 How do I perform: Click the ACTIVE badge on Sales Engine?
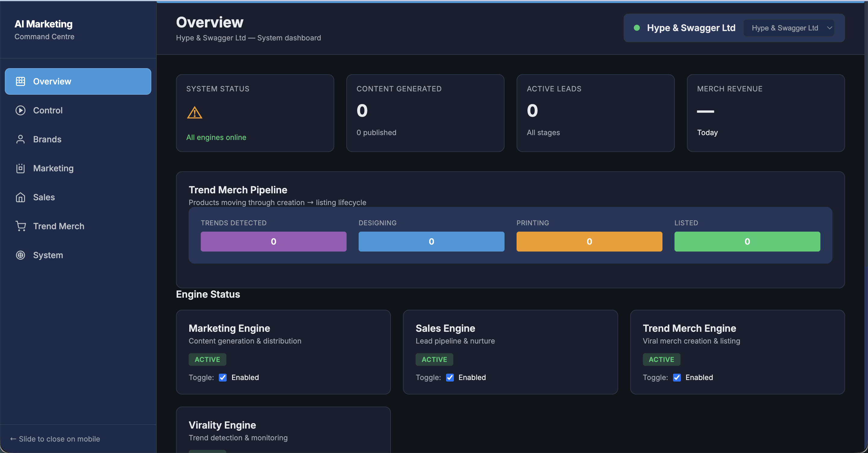pyautogui.click(x=434, y=359)
